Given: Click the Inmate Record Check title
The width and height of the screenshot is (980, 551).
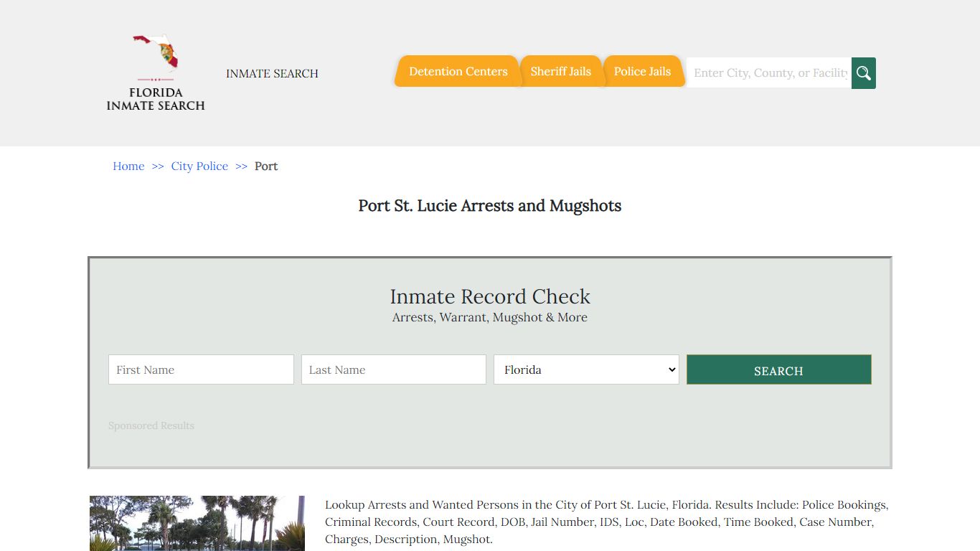Looking at the screenshot, I should (x=490, y=296).
